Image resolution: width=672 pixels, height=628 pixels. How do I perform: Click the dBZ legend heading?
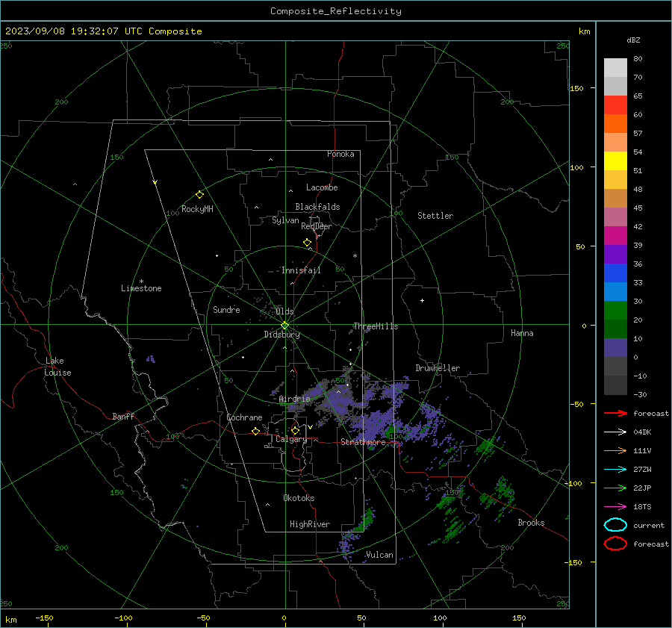[633, 40]
